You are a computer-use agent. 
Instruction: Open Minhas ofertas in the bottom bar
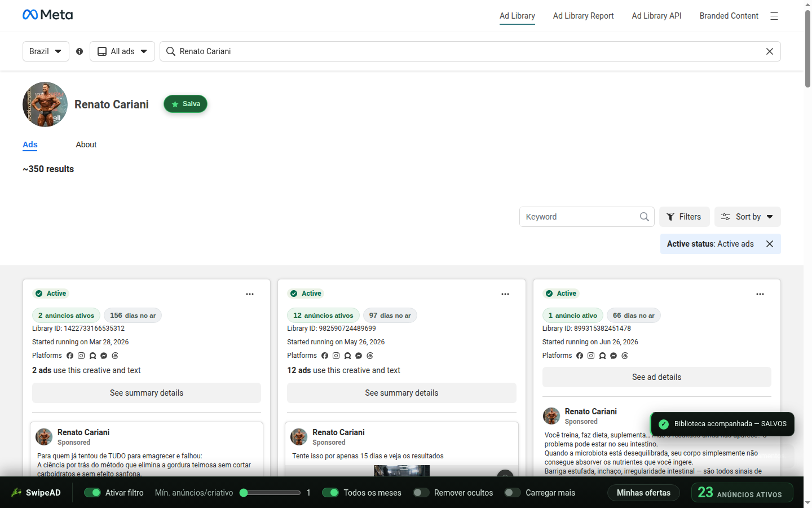pyautogui.click(x=644, y=493)
